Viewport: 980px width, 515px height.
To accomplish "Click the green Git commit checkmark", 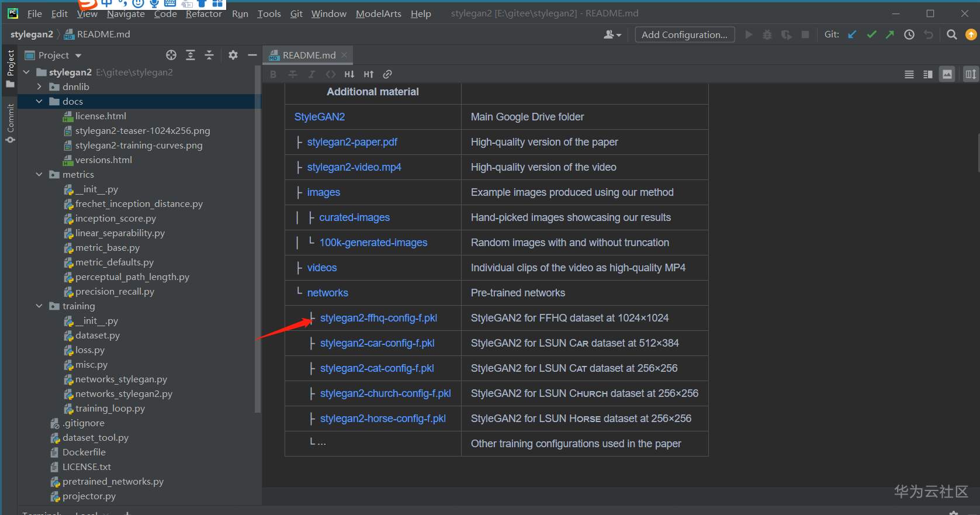I will 871,34.
